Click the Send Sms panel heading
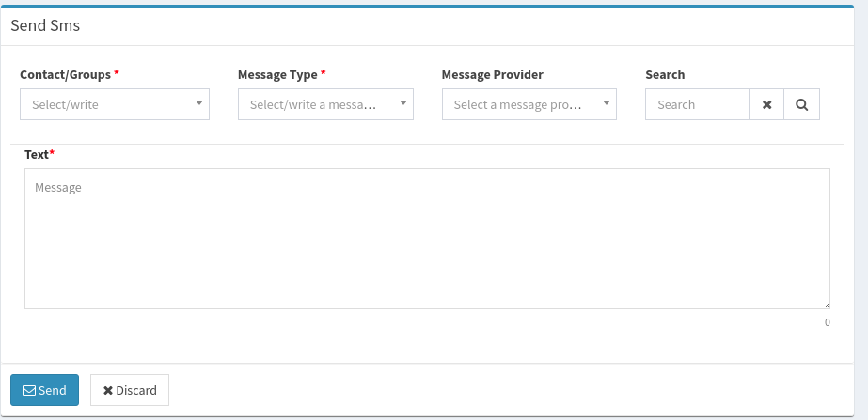The image size is (868, 420). click(45, 25)
